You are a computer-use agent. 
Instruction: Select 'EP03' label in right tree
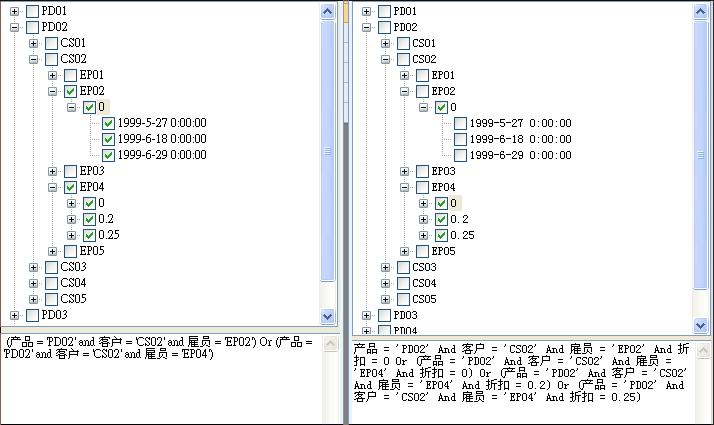(444, 171)
